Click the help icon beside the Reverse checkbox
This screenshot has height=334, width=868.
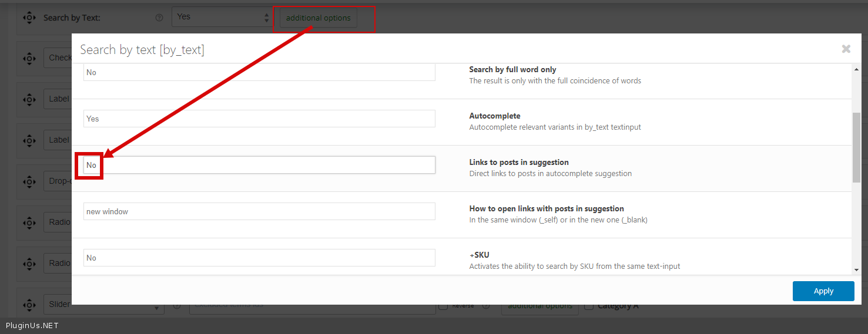click(x=486, y=305)
